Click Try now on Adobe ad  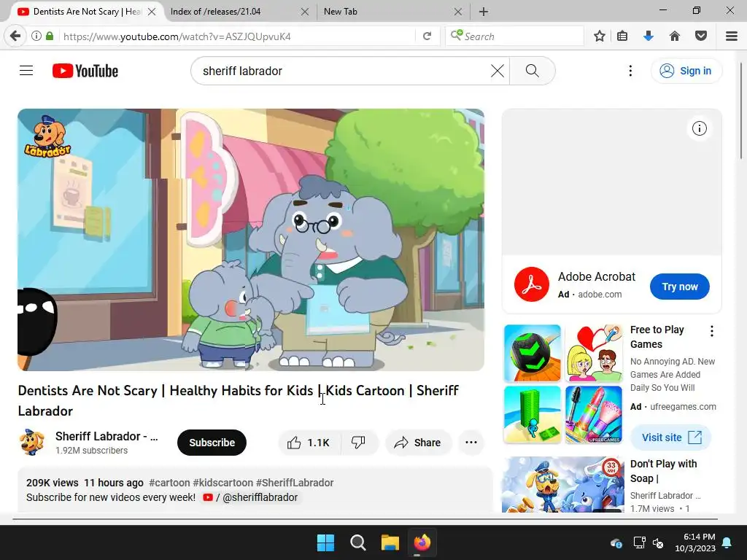(680, 287)
